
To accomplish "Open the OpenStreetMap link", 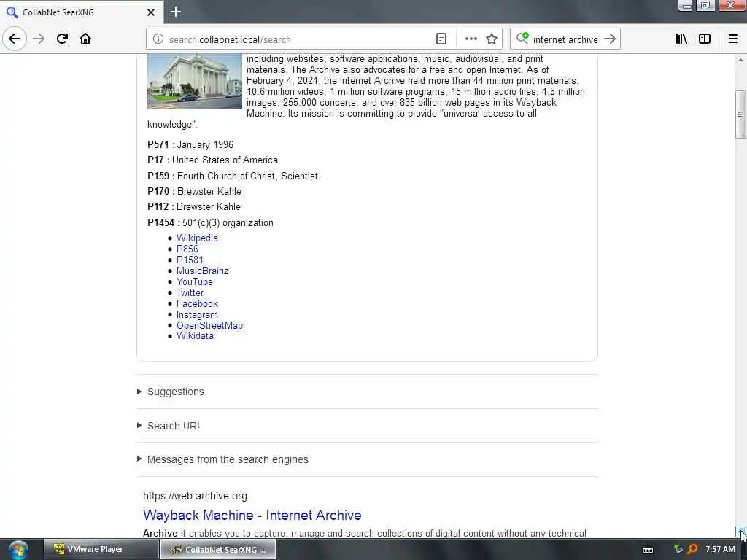I will coord(209,326).
